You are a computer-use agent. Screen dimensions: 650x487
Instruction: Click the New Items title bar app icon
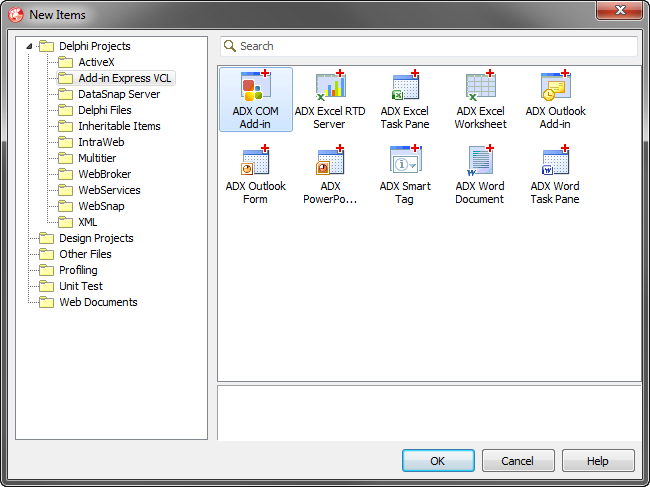click(x=16, y=15)
